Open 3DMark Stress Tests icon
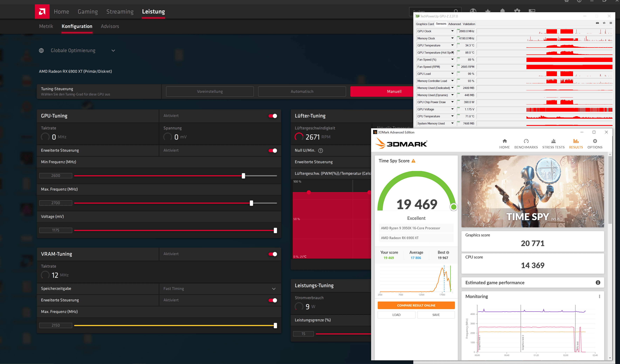This screenshot has height=364, width=620. click(553, 141)
